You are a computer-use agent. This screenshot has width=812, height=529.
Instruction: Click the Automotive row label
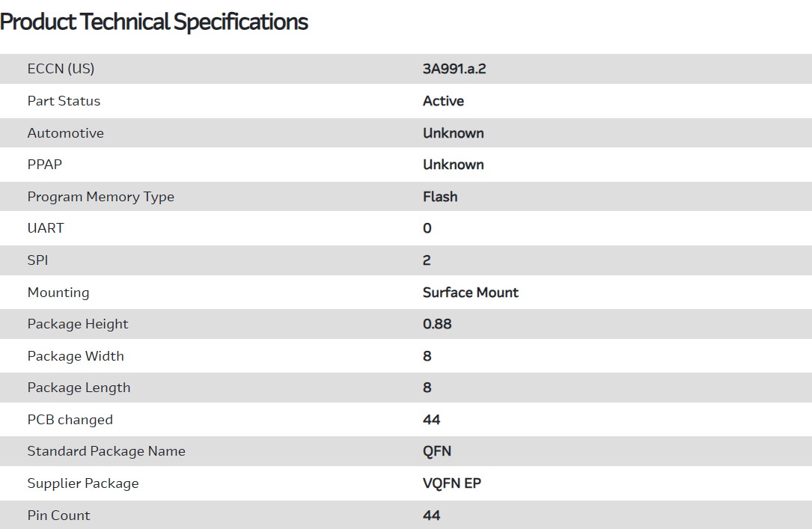click(65, 133)
